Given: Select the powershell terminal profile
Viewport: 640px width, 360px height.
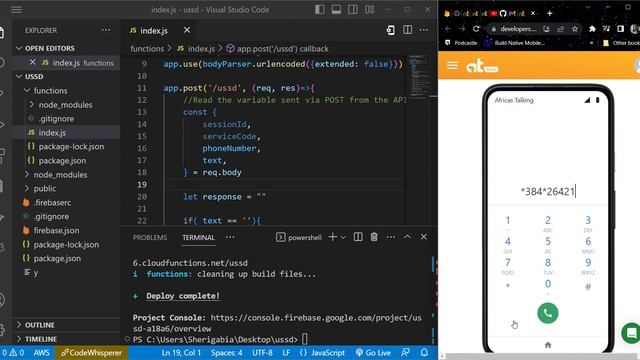Looking at the screenshot, I should click(x=299, y=238).
